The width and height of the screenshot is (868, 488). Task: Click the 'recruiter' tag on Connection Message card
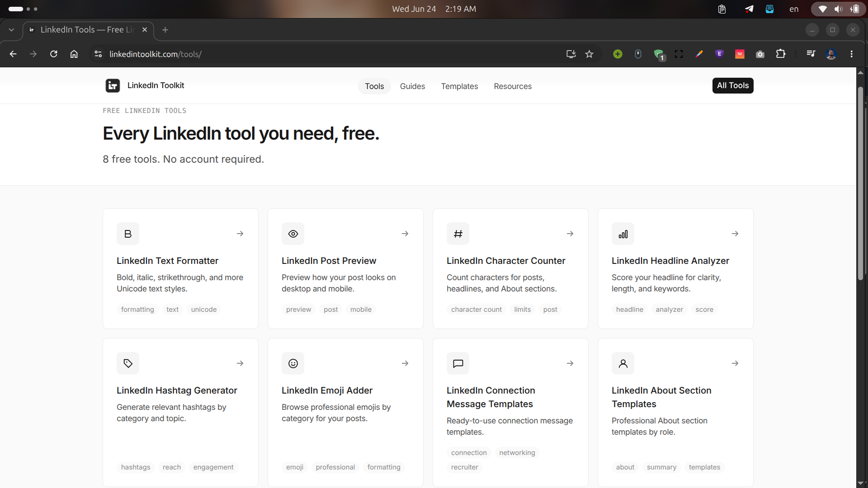click(x=464, y=467)
